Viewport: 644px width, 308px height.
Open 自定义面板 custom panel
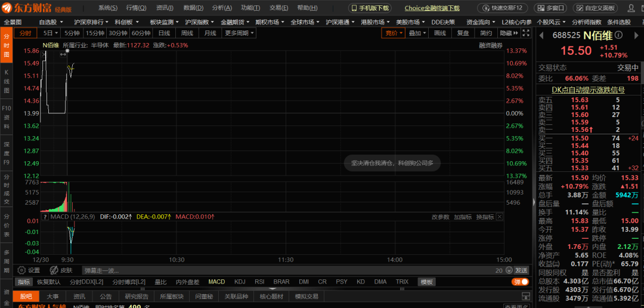595,8
